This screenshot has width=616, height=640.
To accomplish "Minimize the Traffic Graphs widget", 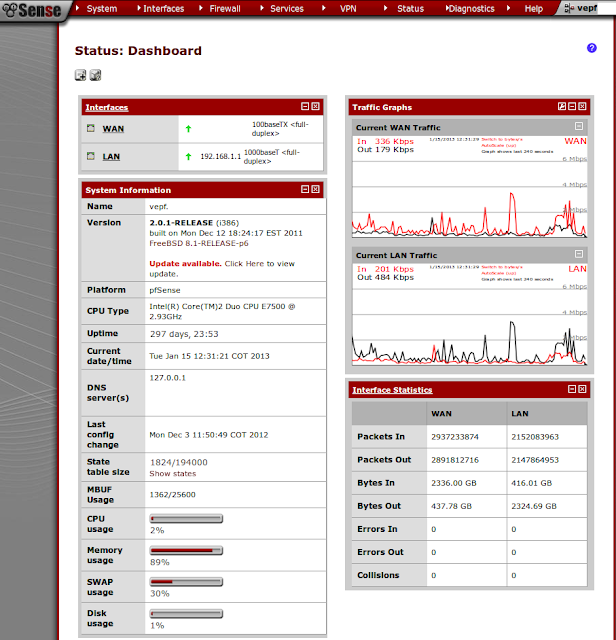I will point(572,107).
